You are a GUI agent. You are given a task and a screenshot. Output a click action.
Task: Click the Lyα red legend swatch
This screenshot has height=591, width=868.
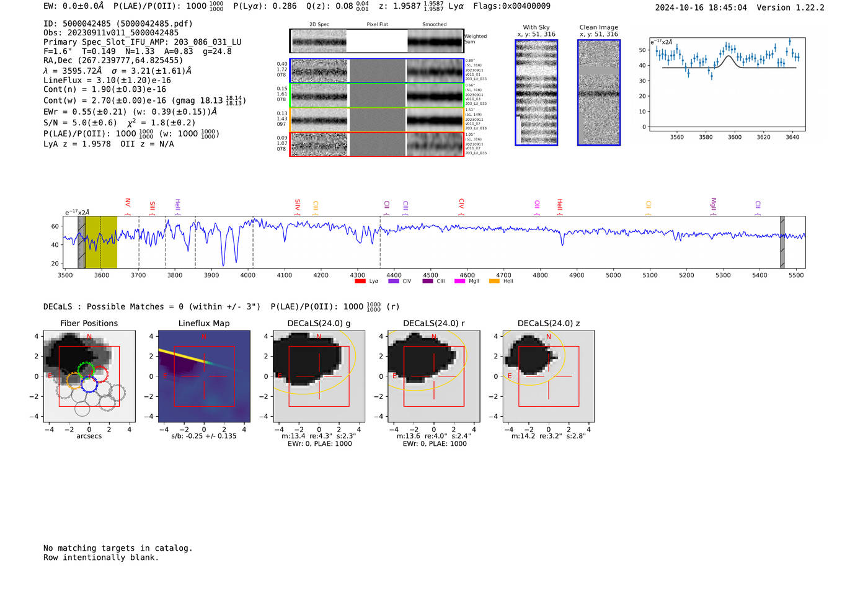pyautogui.click(x=360, y=282)
